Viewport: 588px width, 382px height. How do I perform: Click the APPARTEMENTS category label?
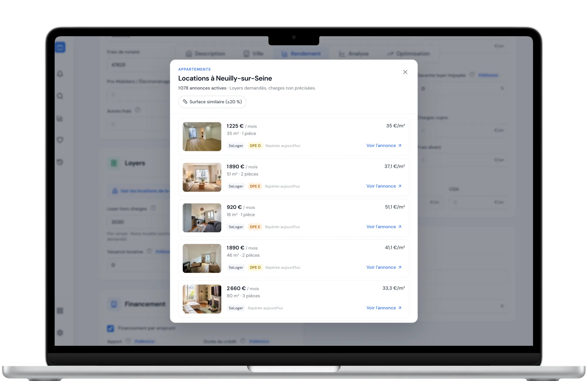[194, 69]
